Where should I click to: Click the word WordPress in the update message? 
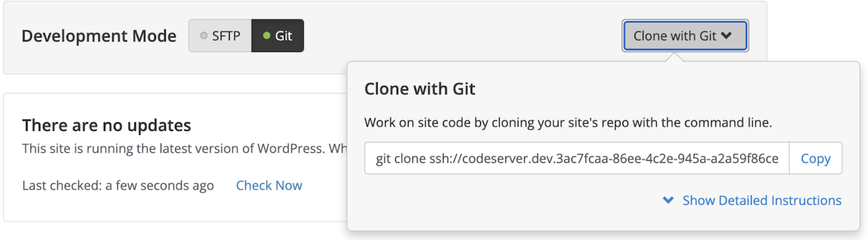pyautogui.click(x=291, y=149)
